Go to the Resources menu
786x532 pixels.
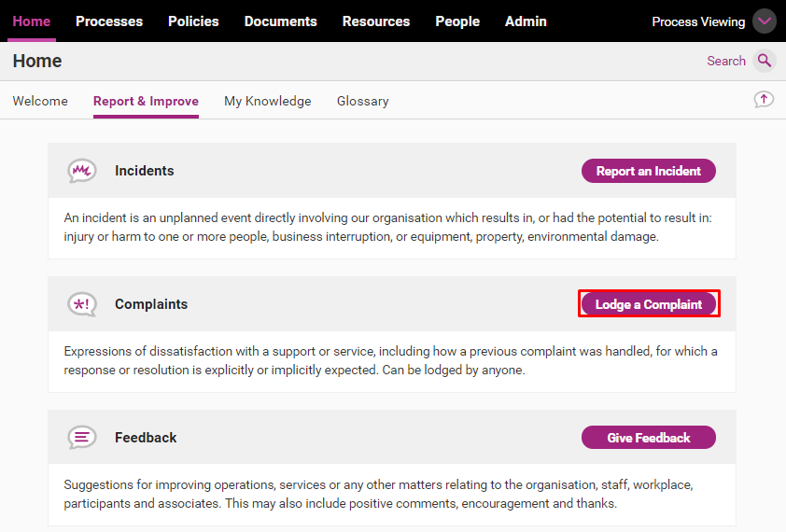pyautogui.click(x=376, y=21)
